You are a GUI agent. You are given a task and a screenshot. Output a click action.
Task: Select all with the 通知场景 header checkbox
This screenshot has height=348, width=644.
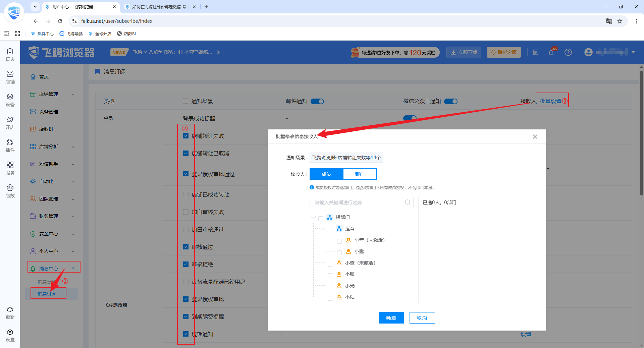(185, 101)
